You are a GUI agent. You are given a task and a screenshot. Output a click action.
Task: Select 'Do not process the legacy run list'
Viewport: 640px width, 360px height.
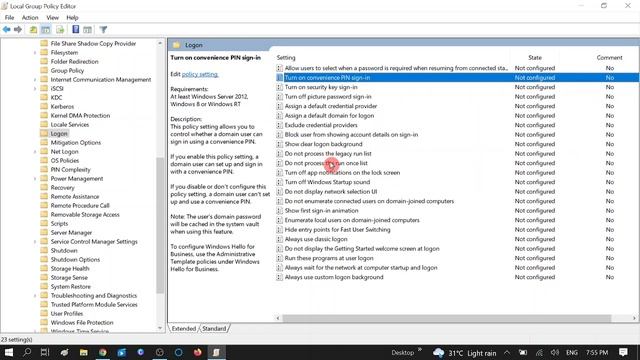click(328, 154)
